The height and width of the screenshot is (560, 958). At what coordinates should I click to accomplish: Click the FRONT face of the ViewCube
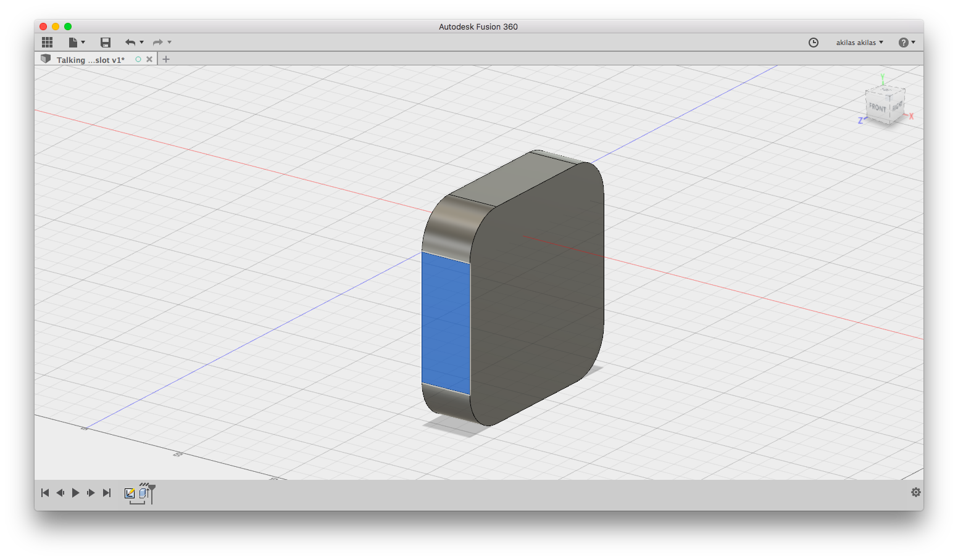[877, 107]
